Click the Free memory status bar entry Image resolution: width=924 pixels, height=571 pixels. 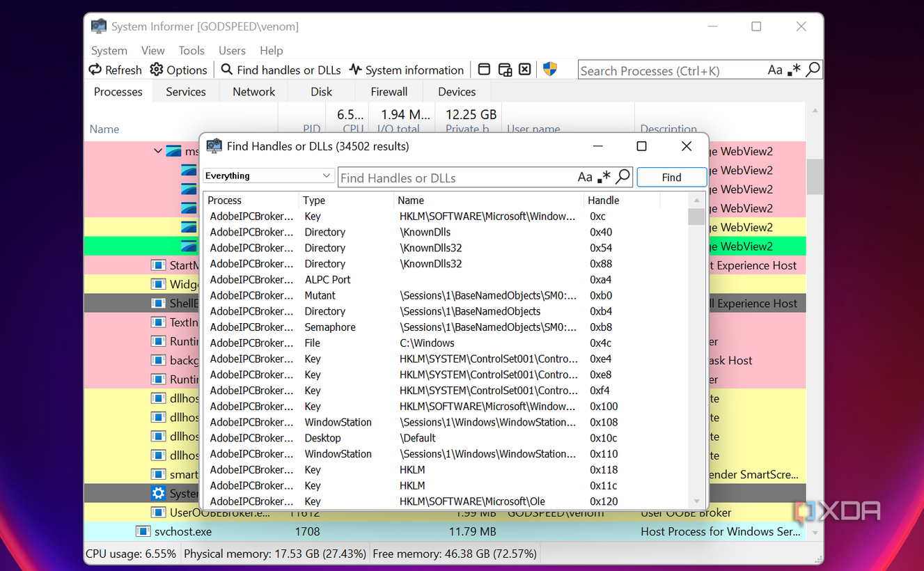pyautogui.click(x=455, y=554)
